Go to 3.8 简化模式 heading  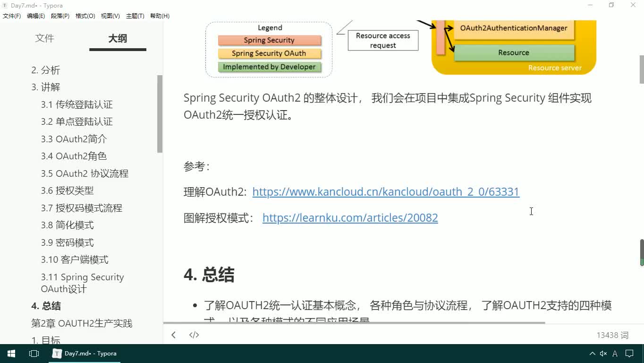(x=67, y=225)
